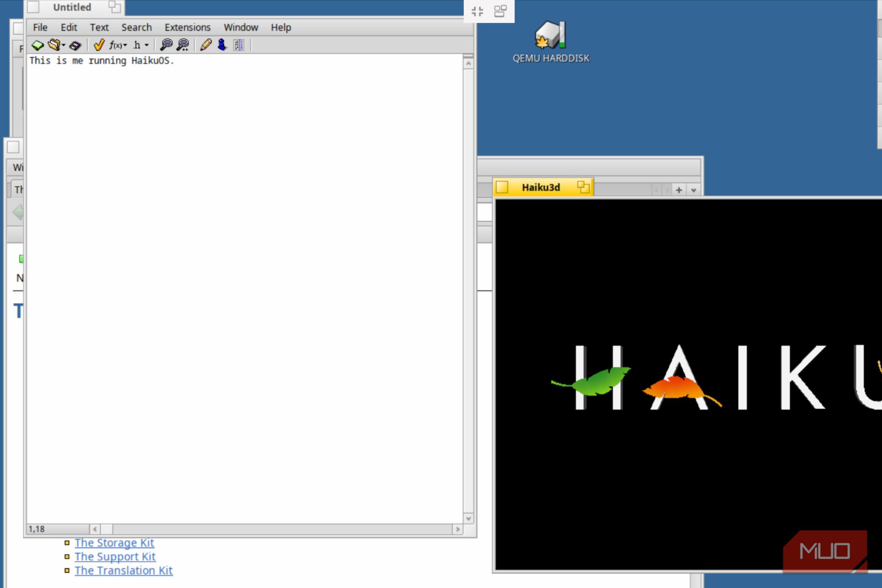The height and width of the screenshot is (588, 882).
Task: Click the horizontal scrollbar left arrow
Action: pyautogui.click(x=95, y=529)
